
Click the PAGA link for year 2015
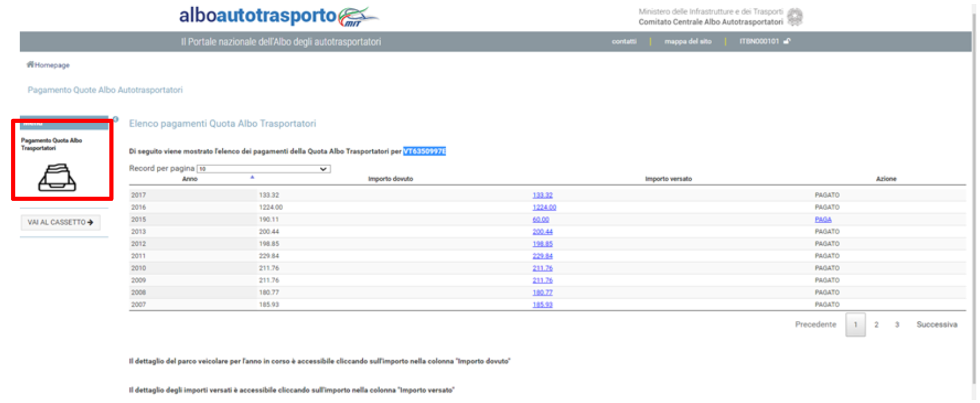click(x=823, y=220)
